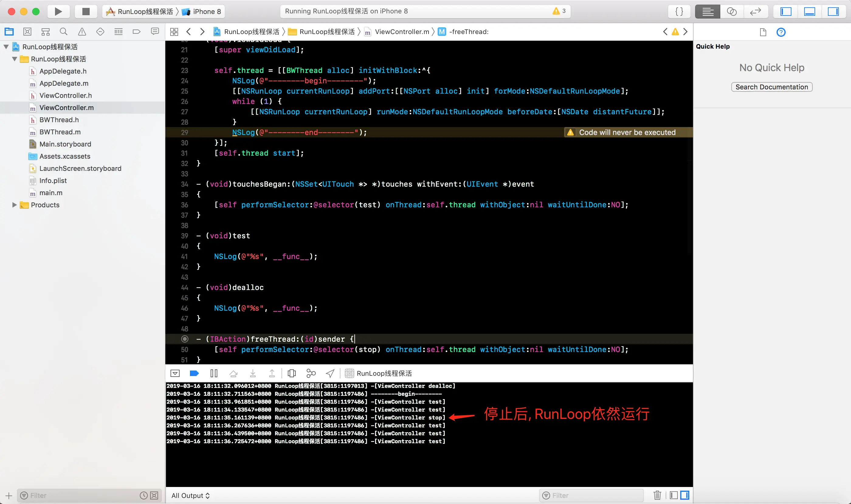Click the Debug View Hierarchy icon
The height and width of the screenshot is (504, 851).
point(291,373)
